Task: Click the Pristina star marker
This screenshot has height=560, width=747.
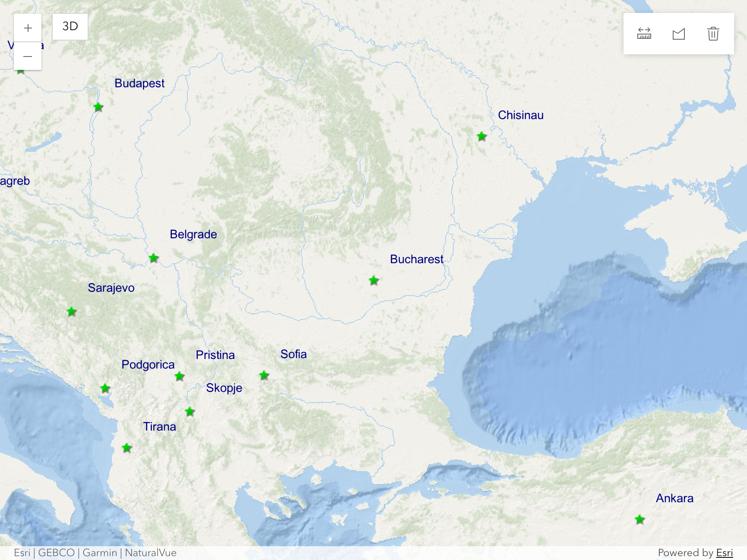Action: click(x=180, y=376)
